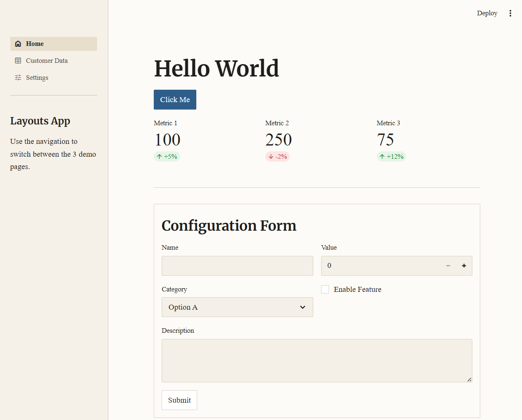This screenshot has width=522, height=420.
Task: Click the resize handle of Description box
Action: click(x=470, y=379)
